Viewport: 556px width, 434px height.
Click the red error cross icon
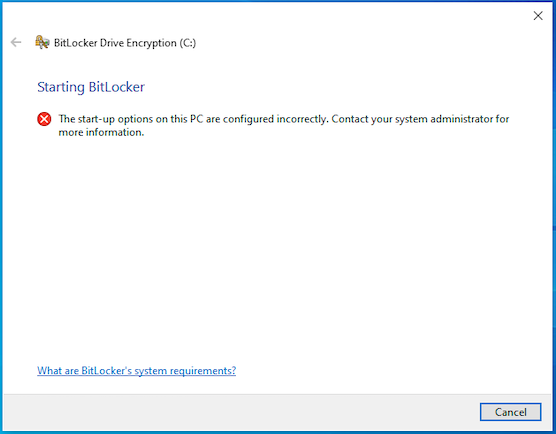pos(44,119)
